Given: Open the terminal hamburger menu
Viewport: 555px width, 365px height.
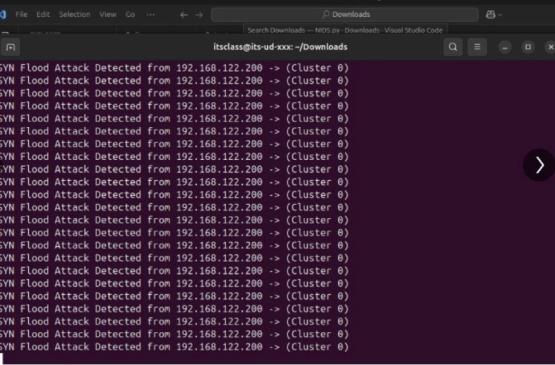Looking at the screenshot, I should coord(477,47).
